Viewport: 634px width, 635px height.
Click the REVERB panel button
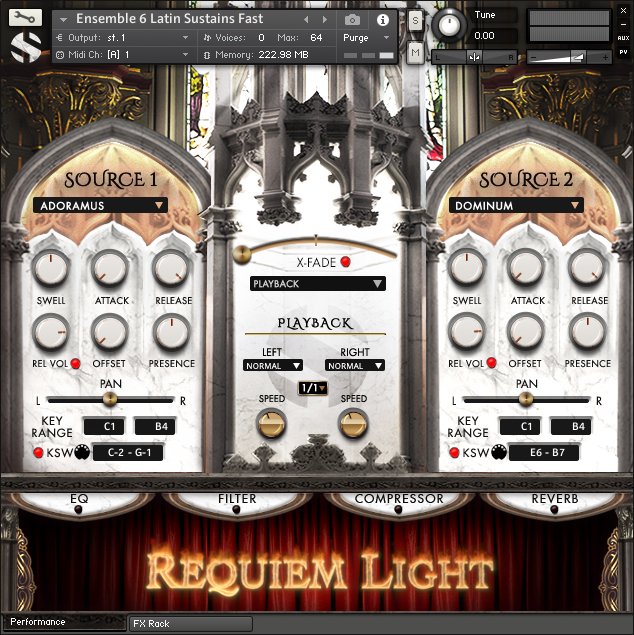point(553,500)
